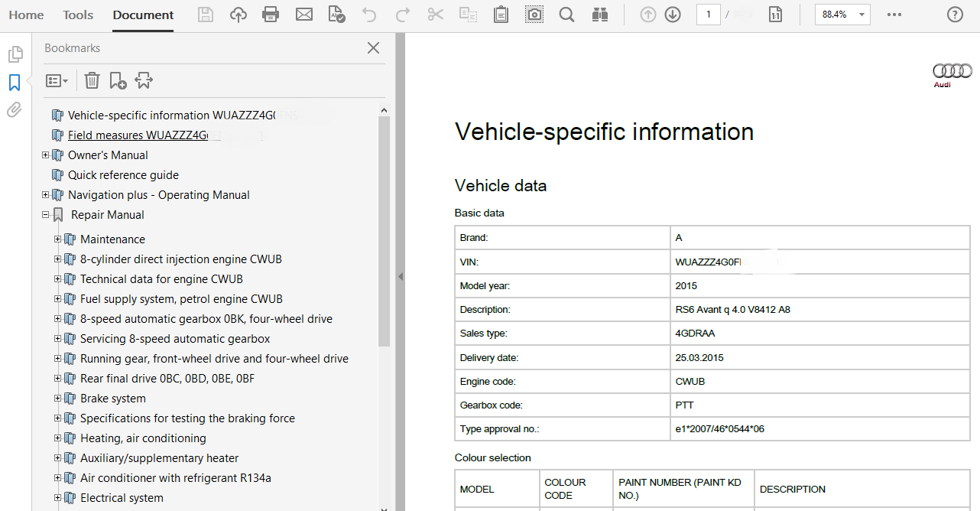Select the Quick reference guide bookmark
This screenshot has width=980, height=511.
(123, 175)
